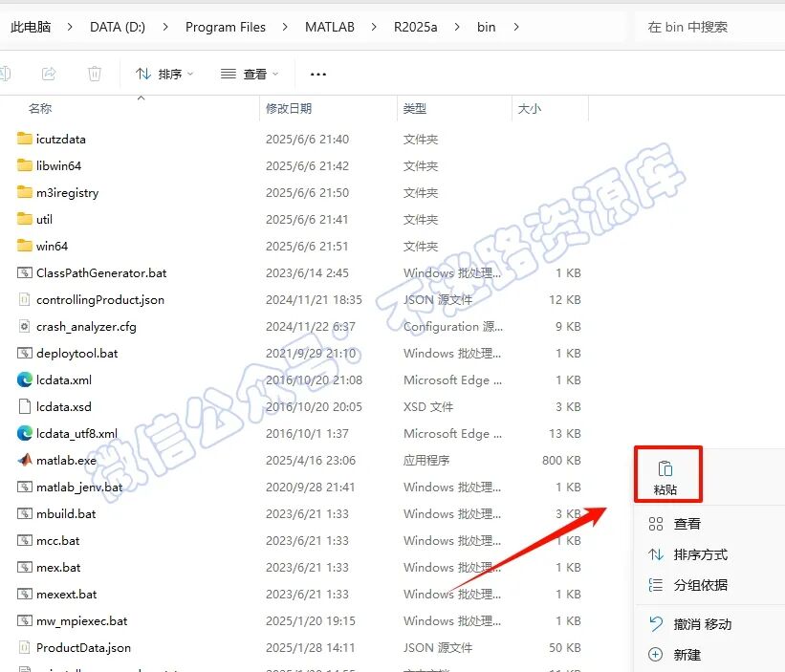Navigate to R2025a breadcrumb
Screen dimensions: 785x672
tap(415, 27)
